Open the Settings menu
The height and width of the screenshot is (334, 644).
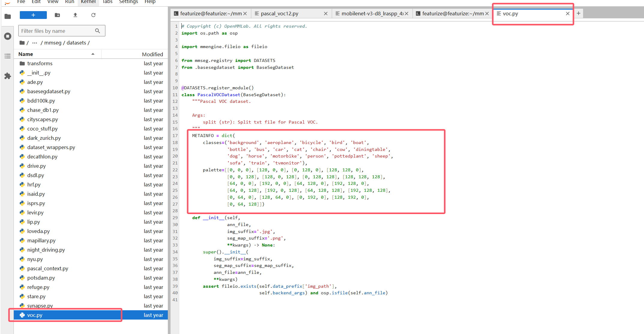pos(128,2)
